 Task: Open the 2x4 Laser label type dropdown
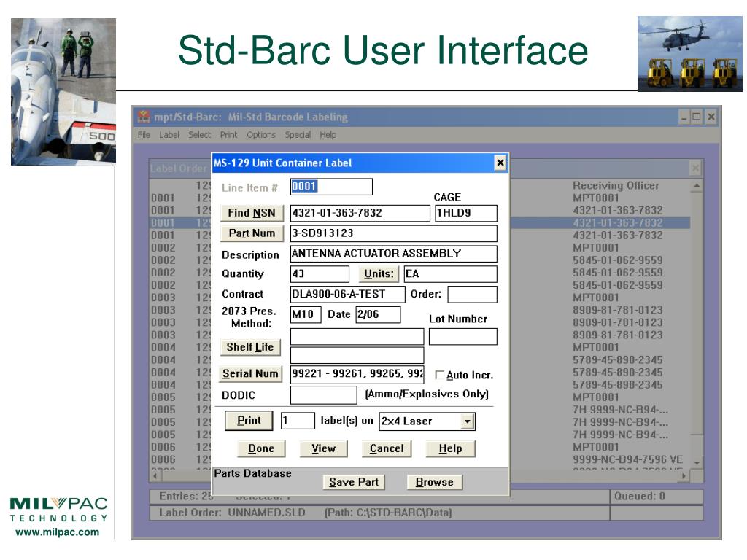468,421
